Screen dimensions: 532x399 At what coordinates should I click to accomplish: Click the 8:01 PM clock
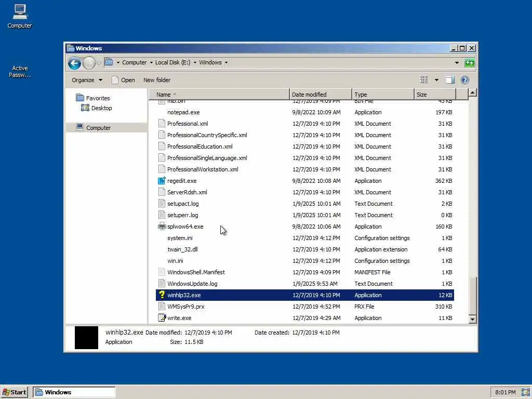(505, 392)
